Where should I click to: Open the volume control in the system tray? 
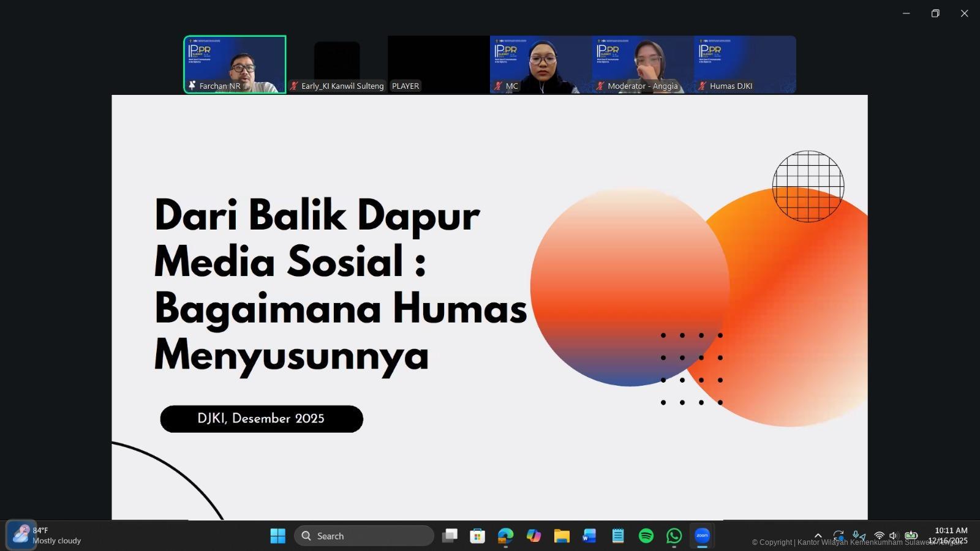click(x=893, y=536)
